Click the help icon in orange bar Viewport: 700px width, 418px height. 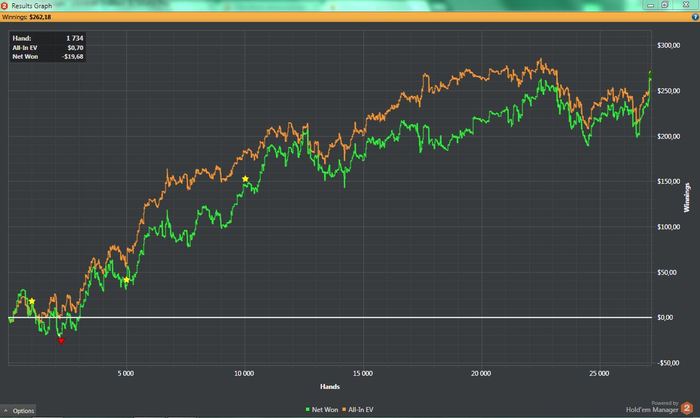pos(695,17)
